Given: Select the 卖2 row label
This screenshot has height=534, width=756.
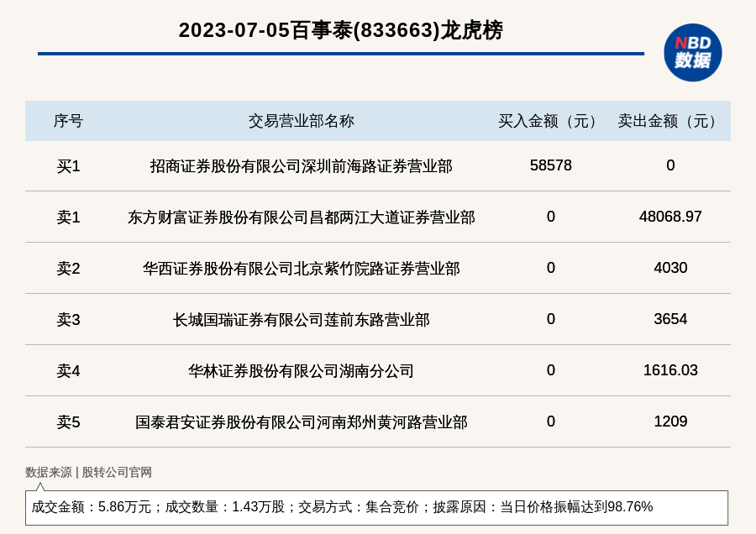Looking at the screenshot, I should coord(68,269).
